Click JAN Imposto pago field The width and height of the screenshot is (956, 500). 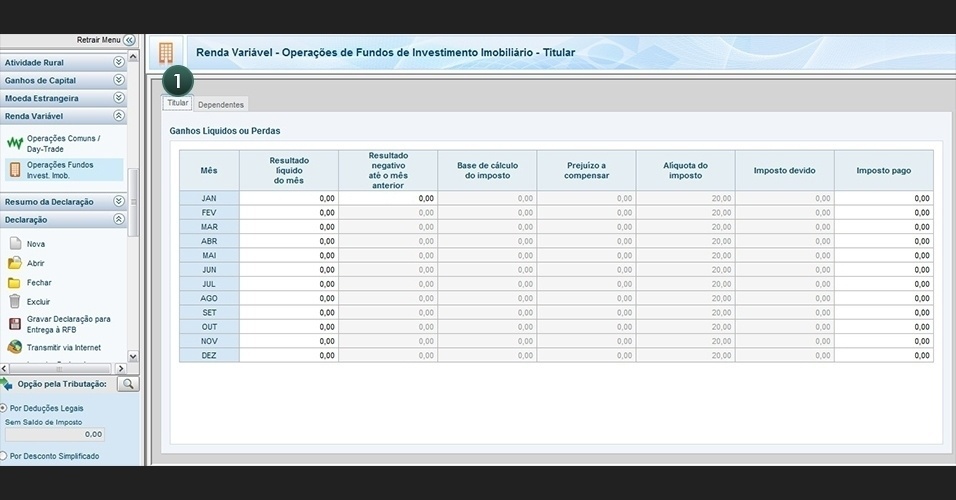(x=884, y=198)
